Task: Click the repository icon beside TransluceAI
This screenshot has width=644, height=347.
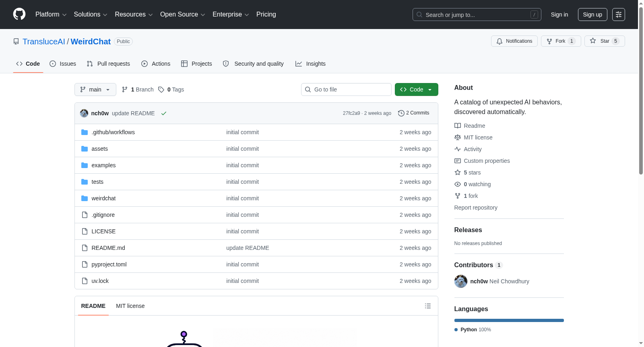Action: pyautogui.click(x=16, y=42)
